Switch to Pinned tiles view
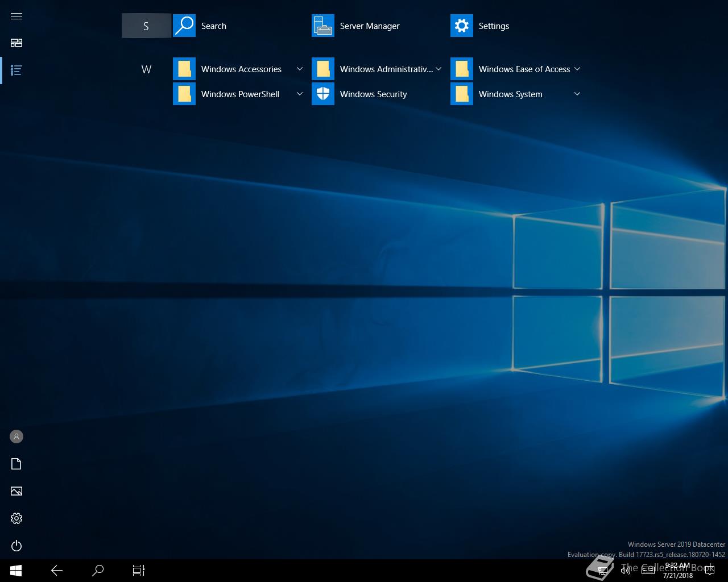This screenshot has width=728, height=582. (x=16, y=43)
